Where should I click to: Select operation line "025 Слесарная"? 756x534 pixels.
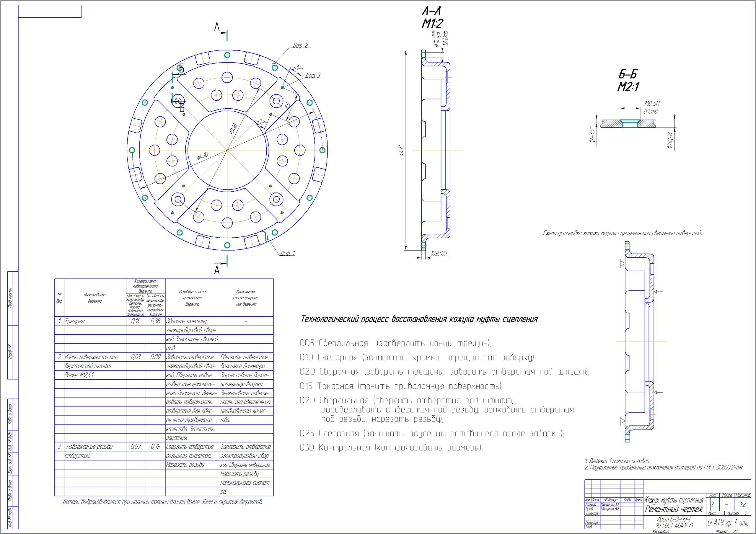click(432, 433)
